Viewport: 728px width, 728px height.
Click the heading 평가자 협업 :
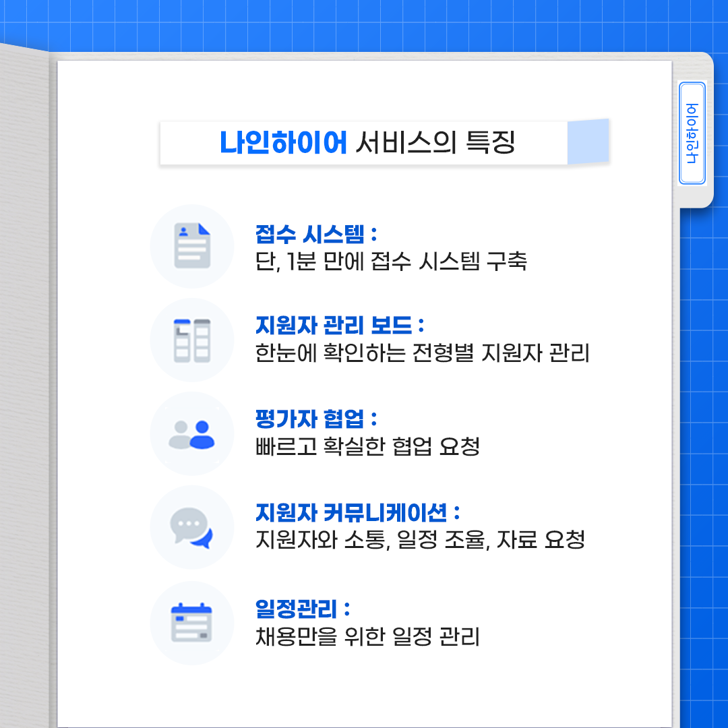coord(316,419)
